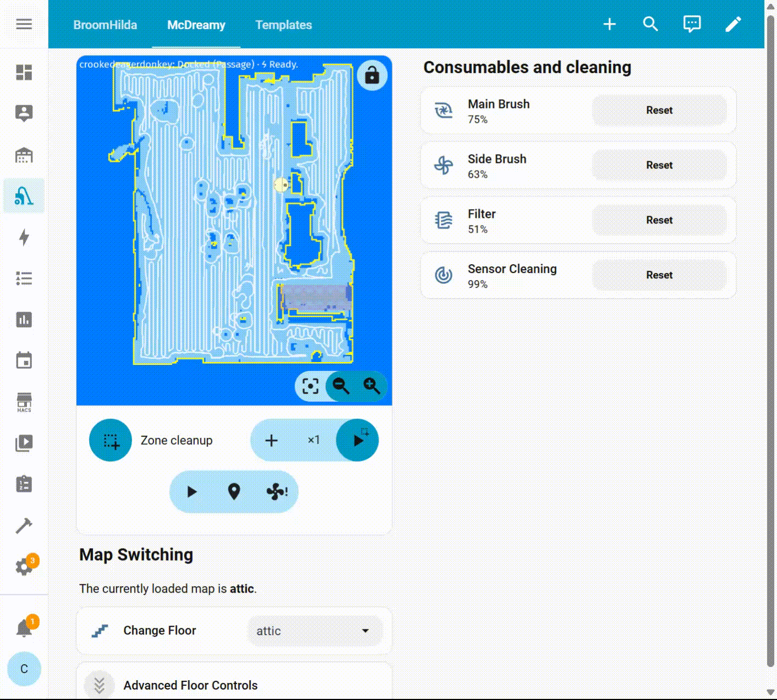Open the Change Floor attic dropdown
This screenshot has width=777, height=700.
click(315, 631)
